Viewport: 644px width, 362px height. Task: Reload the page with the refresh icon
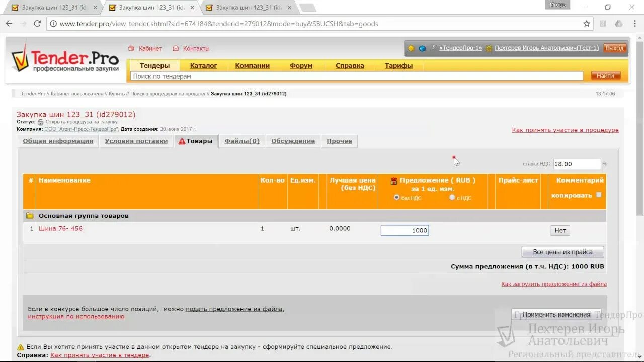point(37,24)
